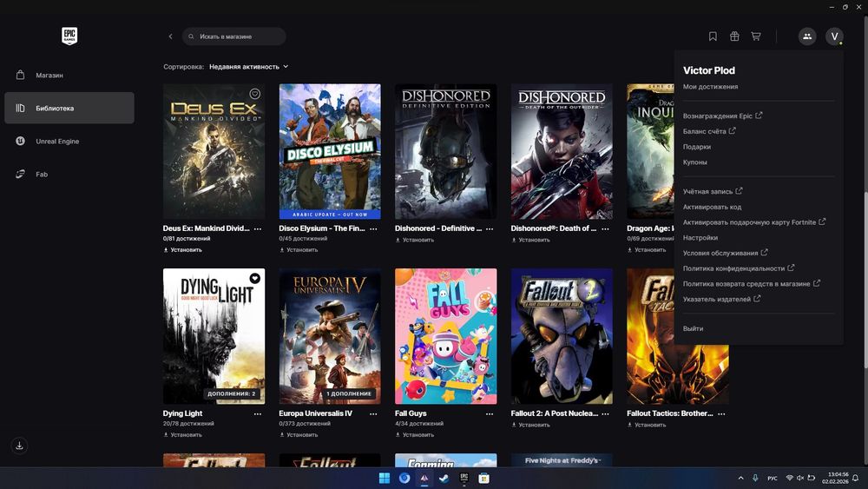Open options menu for Fallout 2
This screenshot has width=868, height=489.
(x=606, y=413)
